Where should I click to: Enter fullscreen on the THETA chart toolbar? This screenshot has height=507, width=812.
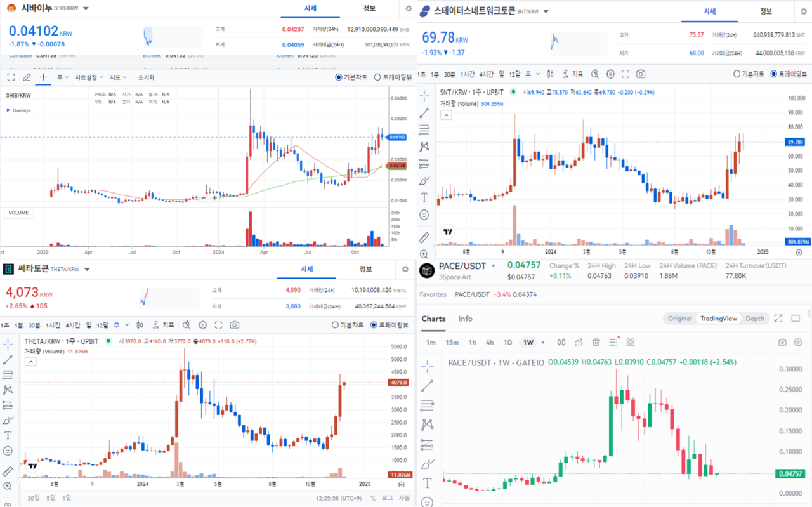click(x=218, y=325)
